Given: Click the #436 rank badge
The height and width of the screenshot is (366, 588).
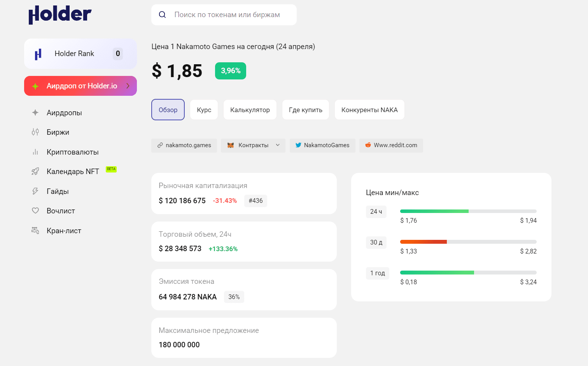Looking at the screenshot, I should 255,201.
